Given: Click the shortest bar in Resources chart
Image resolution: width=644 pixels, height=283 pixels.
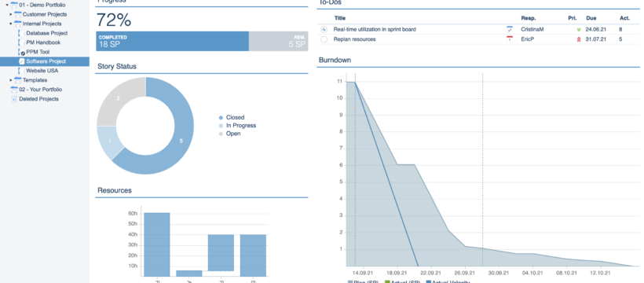Looking at the screenshot, I should [x=189, y=273].
